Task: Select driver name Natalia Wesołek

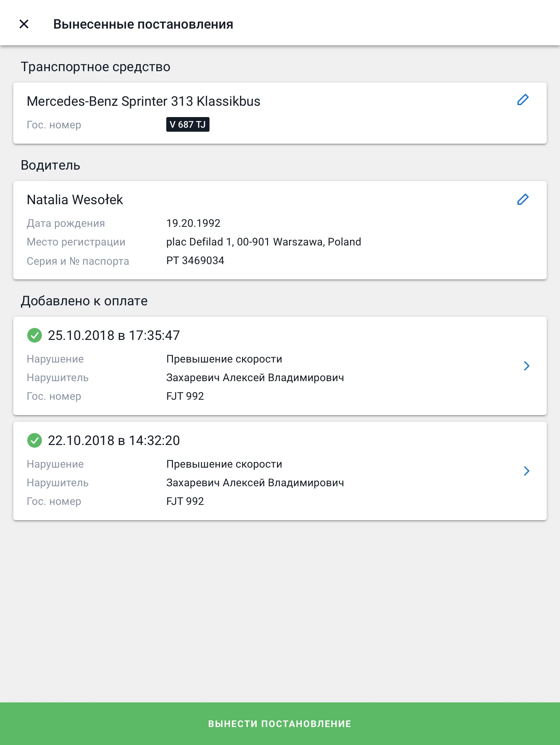Action: (75, 200)
